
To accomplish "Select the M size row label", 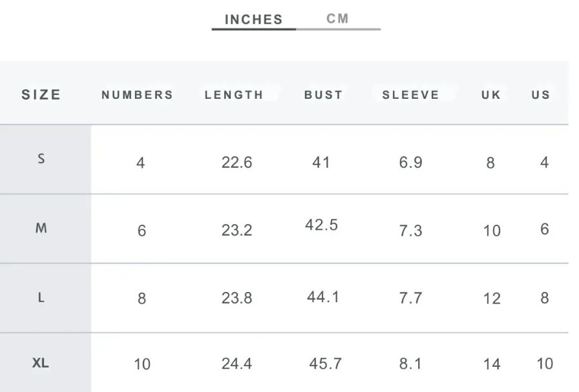I will [41, 228].
